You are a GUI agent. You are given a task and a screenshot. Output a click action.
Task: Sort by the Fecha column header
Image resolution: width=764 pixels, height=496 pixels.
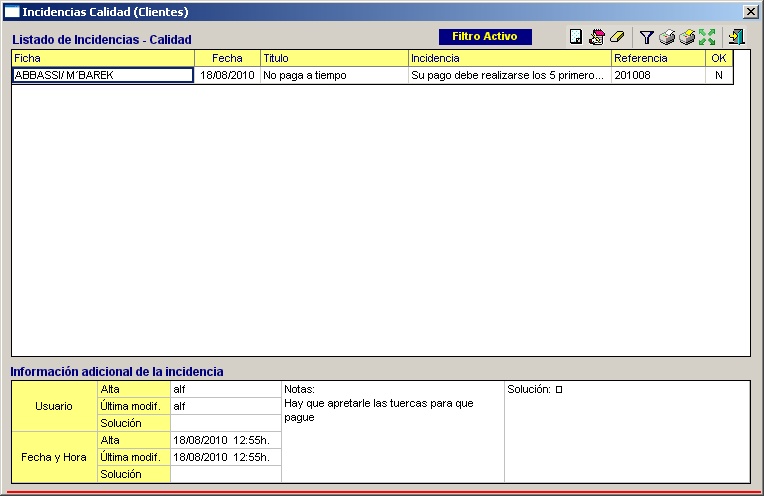pyautogui.click(x=228, y=58)
